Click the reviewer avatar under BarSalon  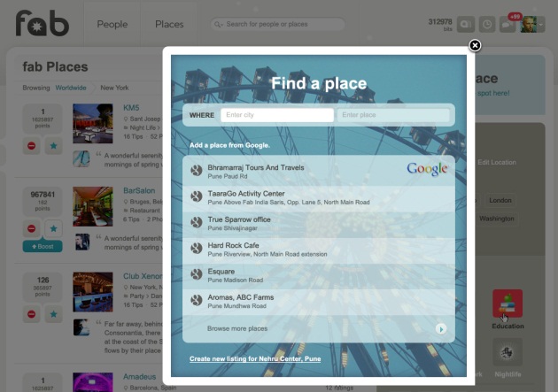pyautogui.click(x=82, y=242)
